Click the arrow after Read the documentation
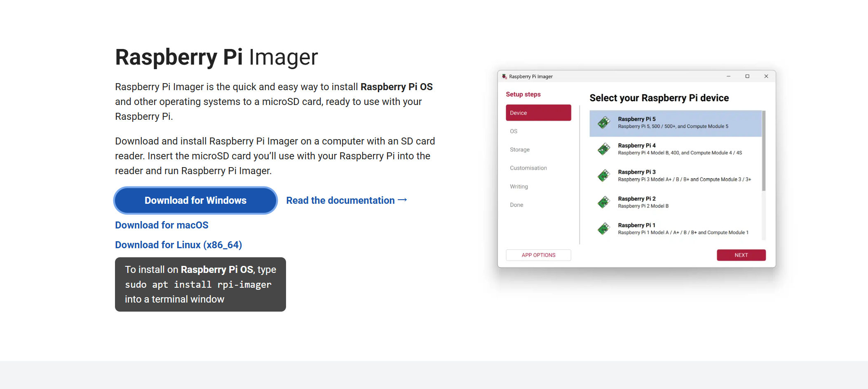 click(x=403, y=200)
